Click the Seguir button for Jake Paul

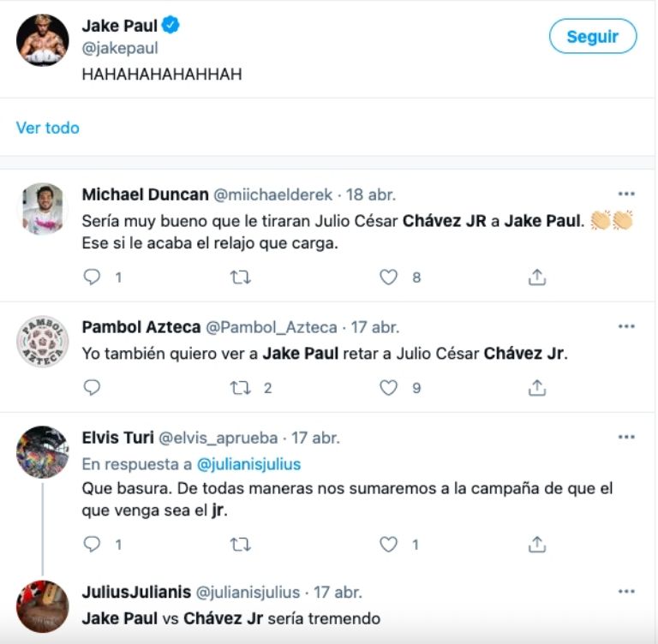[x=593, y=37]
